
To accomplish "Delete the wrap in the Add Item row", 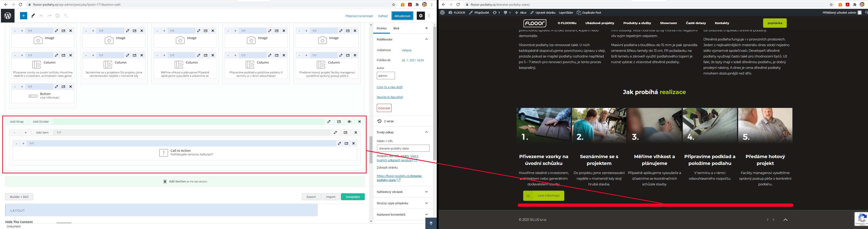I will click(x=356, y=132).
